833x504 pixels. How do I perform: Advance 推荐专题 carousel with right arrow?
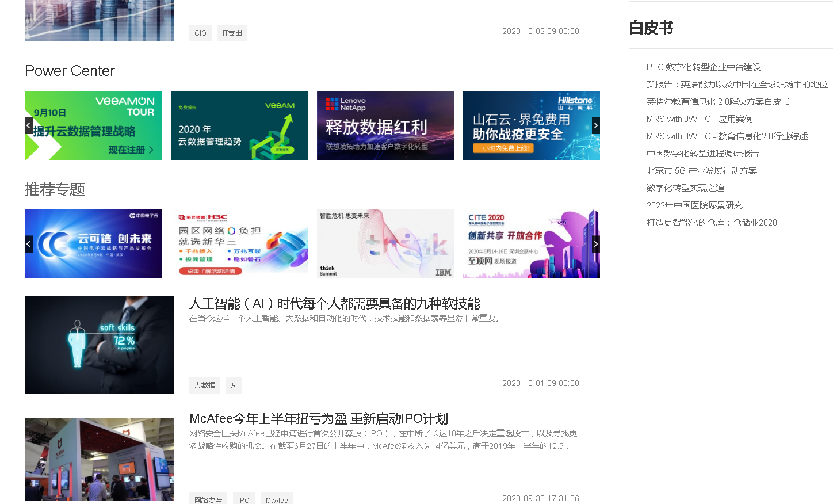(596, 243)
